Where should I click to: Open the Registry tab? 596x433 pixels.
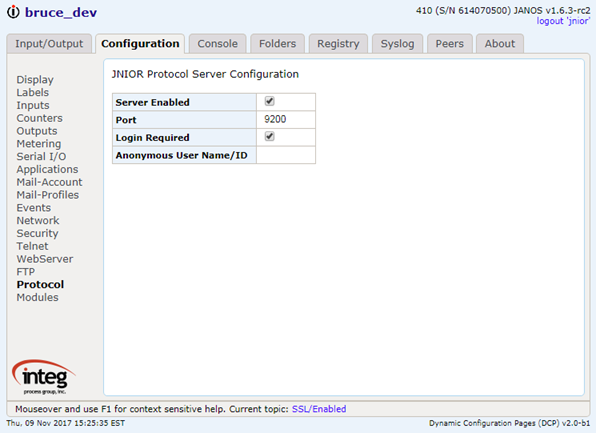pyautogui.click(x=338, y=44)
